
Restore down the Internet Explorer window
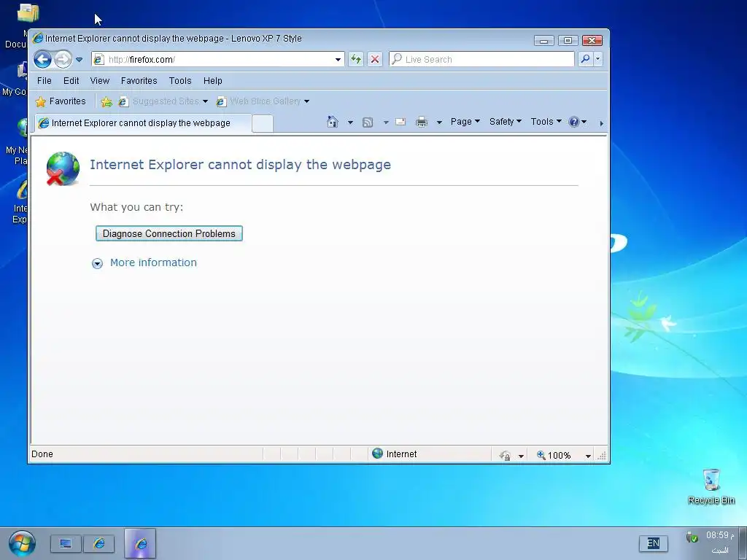[x=568, y=41]
